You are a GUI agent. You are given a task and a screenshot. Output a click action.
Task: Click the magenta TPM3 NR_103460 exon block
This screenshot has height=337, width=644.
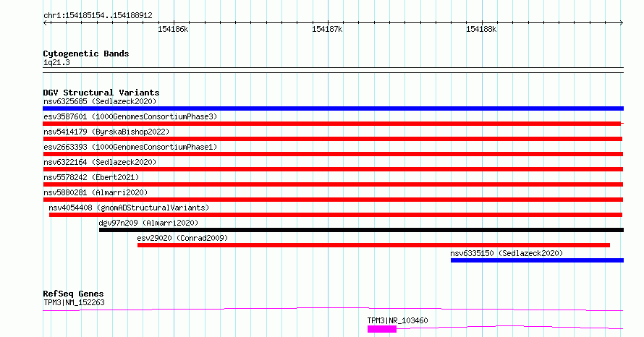(x=382, y=329)
